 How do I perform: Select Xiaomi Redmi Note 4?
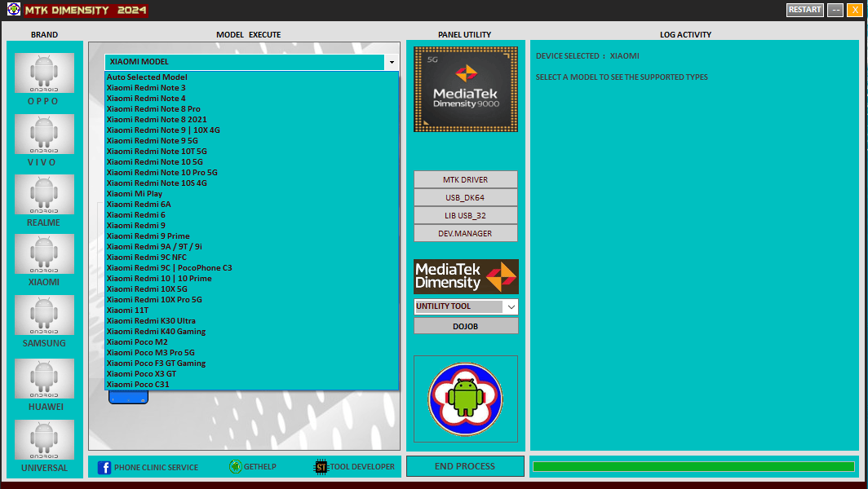[251, 98]
